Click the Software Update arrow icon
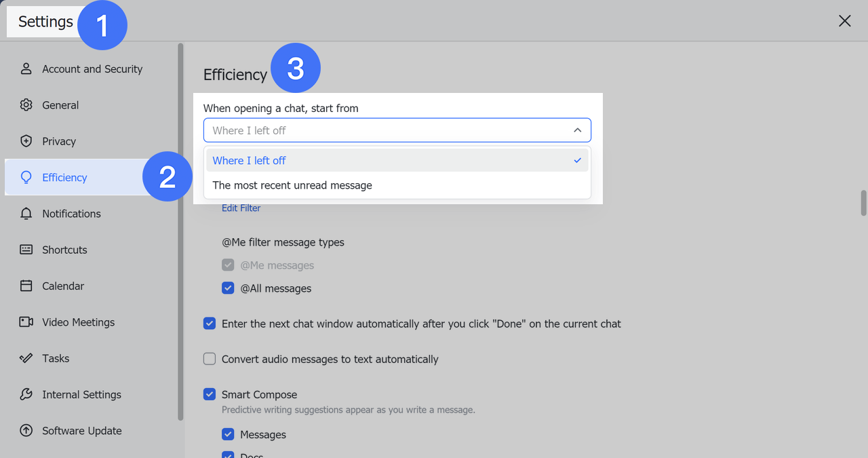 pos(26,431)
